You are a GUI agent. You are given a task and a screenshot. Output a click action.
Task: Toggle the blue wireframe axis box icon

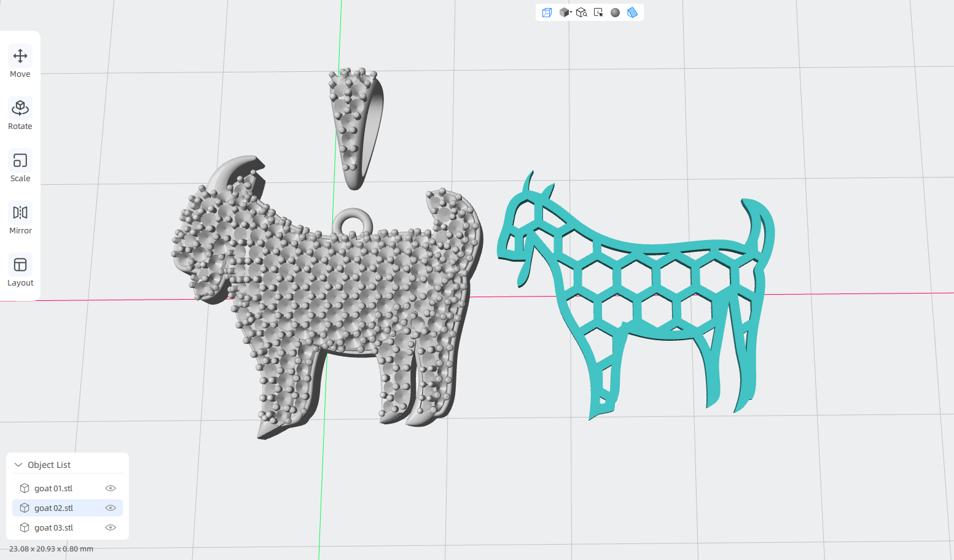click(x=547, y=12)
